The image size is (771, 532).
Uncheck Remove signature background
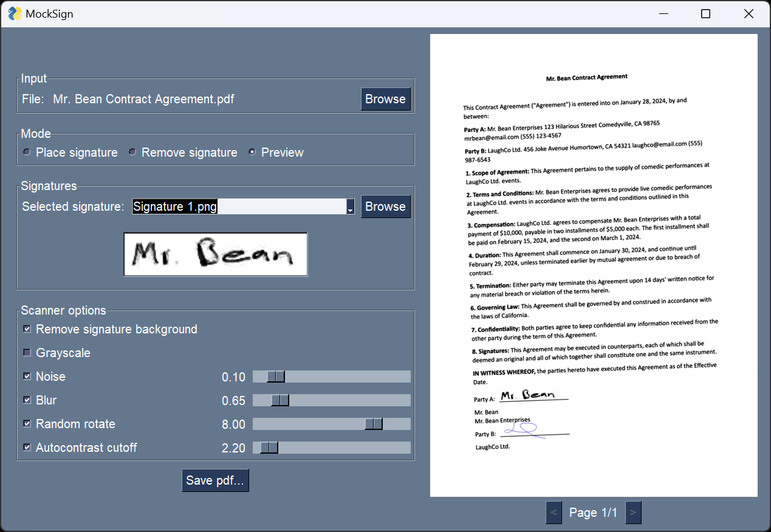coord(27,329)
